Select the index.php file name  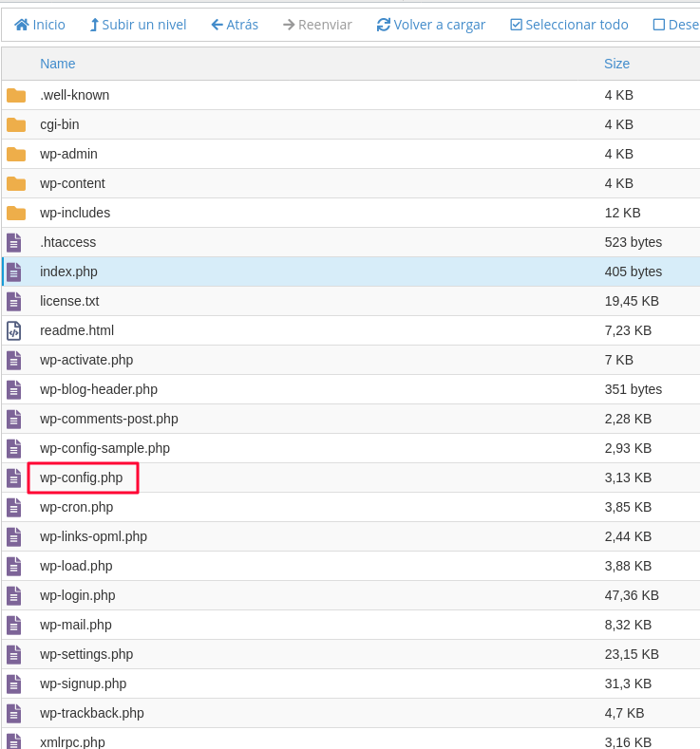click(x=68, y=272)
